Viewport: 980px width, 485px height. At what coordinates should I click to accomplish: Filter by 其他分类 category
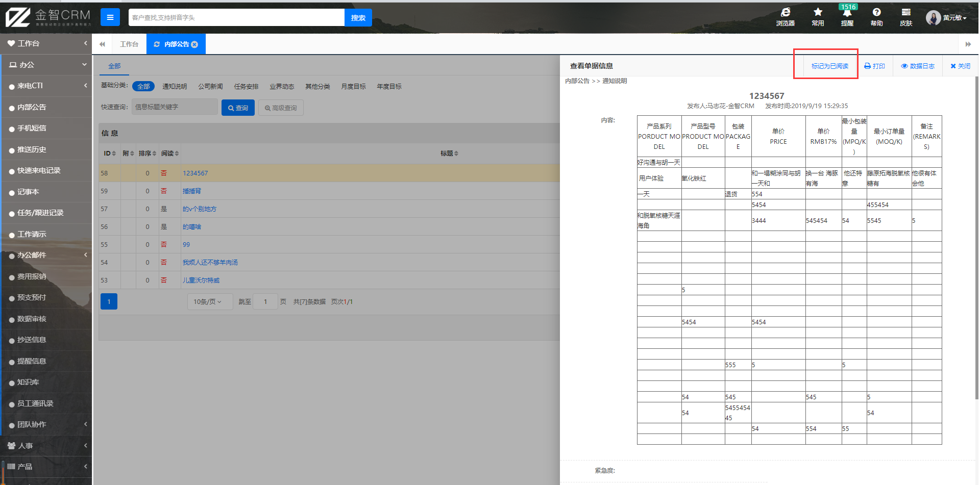point(317,86)
